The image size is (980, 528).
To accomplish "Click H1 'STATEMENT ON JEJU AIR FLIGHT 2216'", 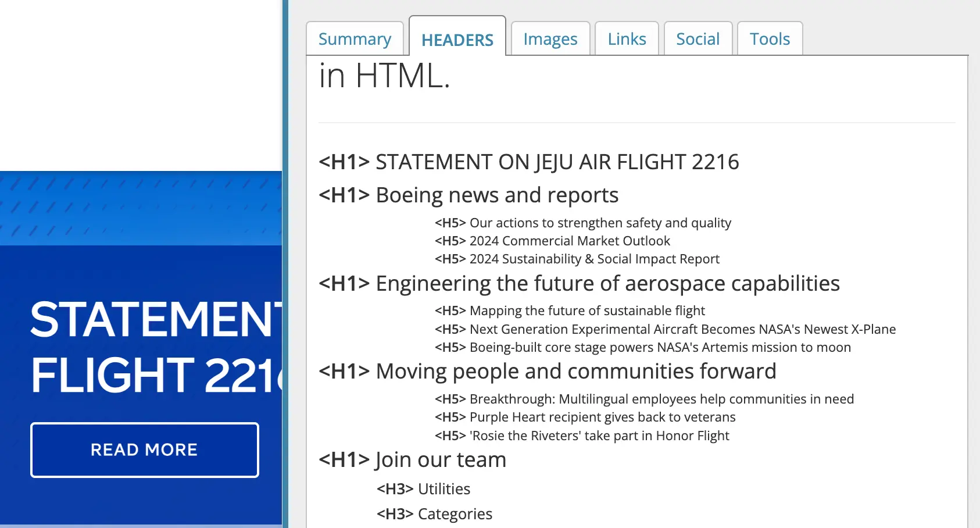I will click(x=528, y=162).
